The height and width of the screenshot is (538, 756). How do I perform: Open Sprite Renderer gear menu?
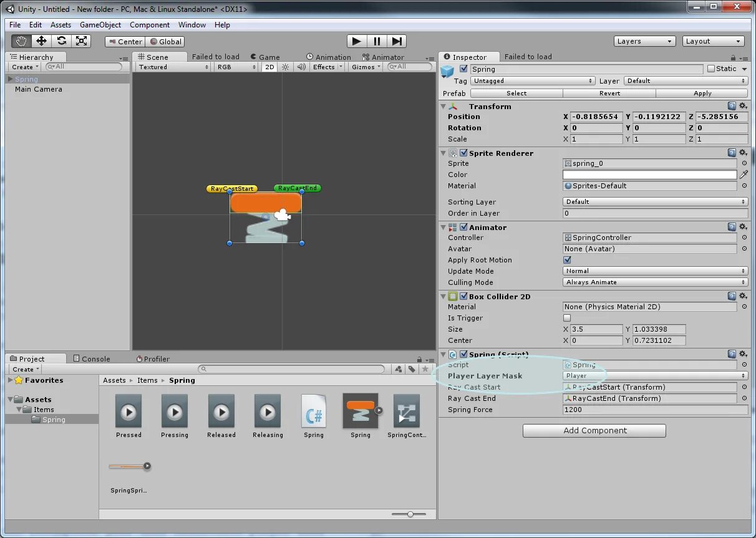(x=743, y=153)
